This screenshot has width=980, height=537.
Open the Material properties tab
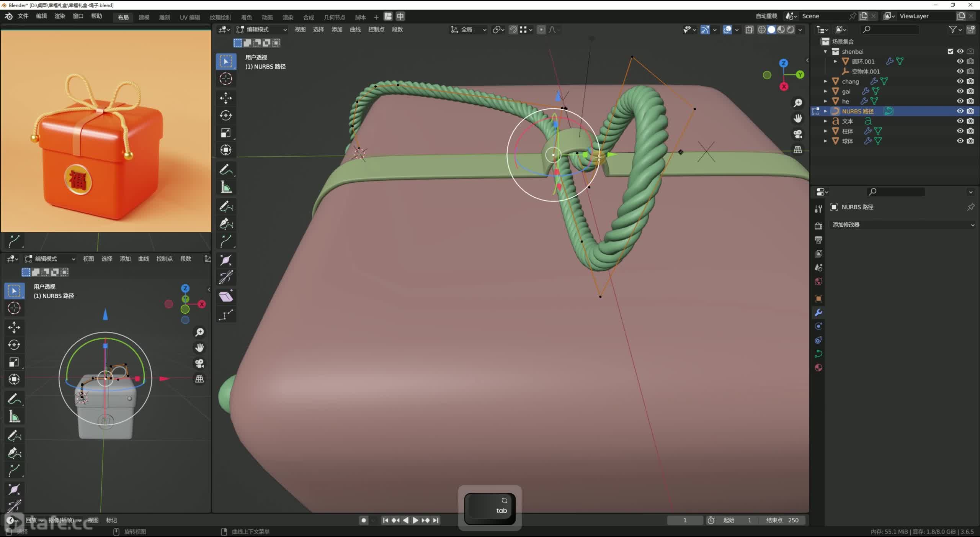(818, 368)
